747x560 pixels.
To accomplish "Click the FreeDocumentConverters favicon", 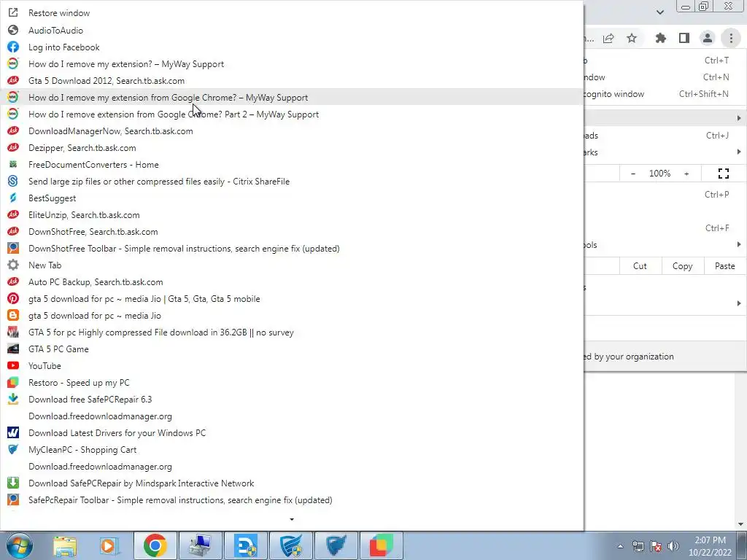I will coord(13,164).
